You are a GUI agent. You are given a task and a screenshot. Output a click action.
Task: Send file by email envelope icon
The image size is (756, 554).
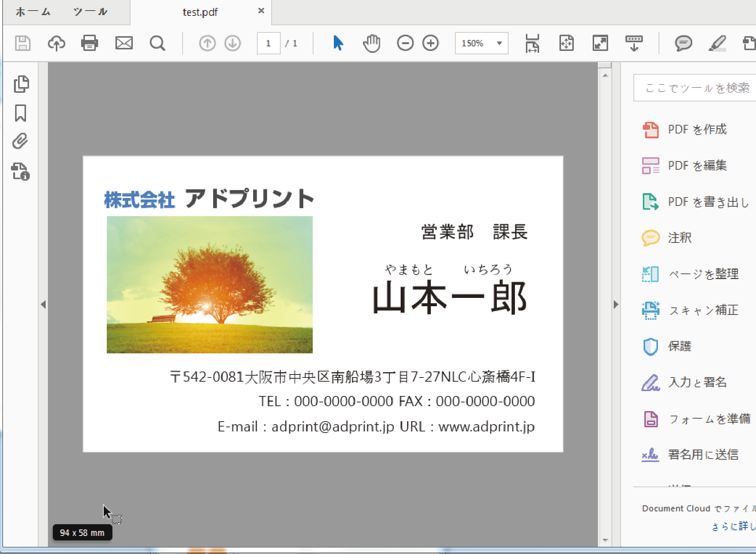point(124,43)
